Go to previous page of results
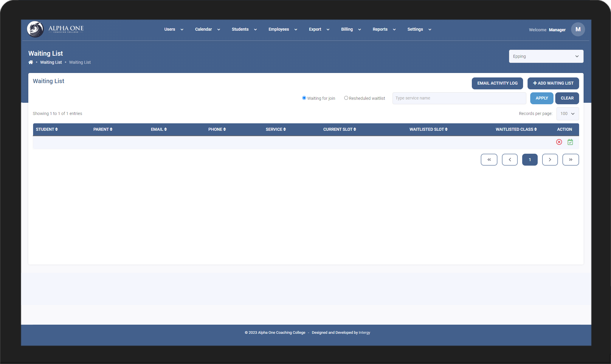 [510, 160]
